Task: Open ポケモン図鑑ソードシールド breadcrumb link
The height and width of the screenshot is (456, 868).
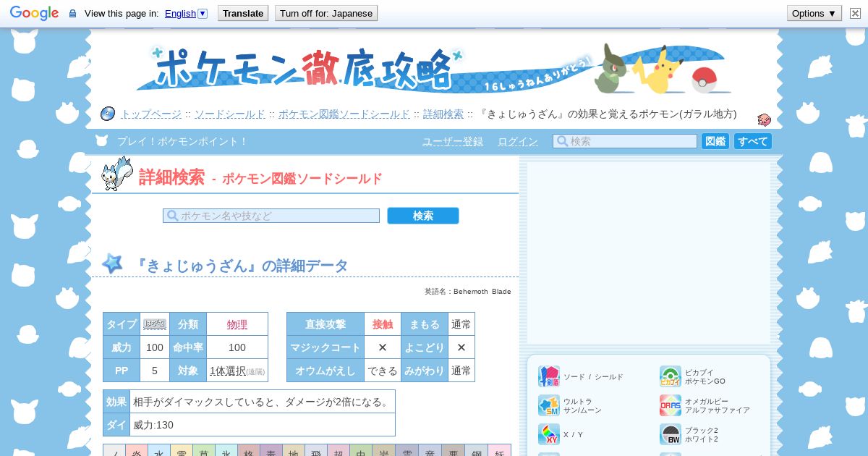Action: 344,114
